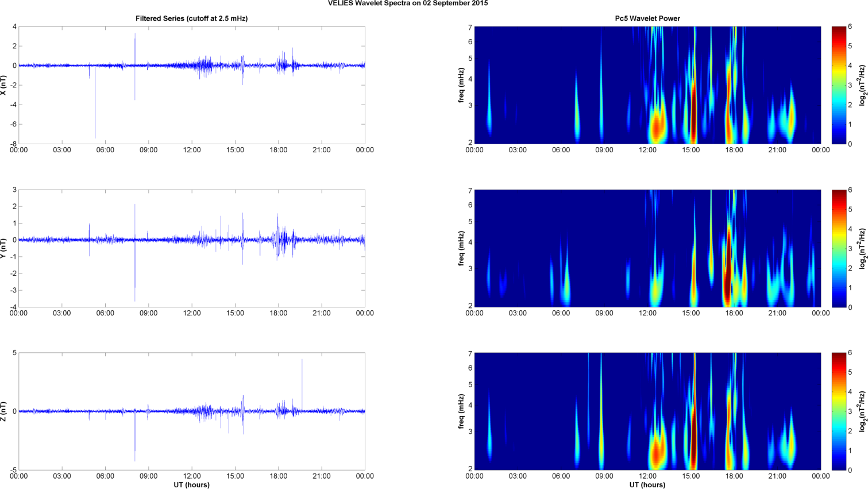Click 'UT (hours)' label under the bottom spectrogram
This screenshot has width=868, height=489.
click(647, 485)
